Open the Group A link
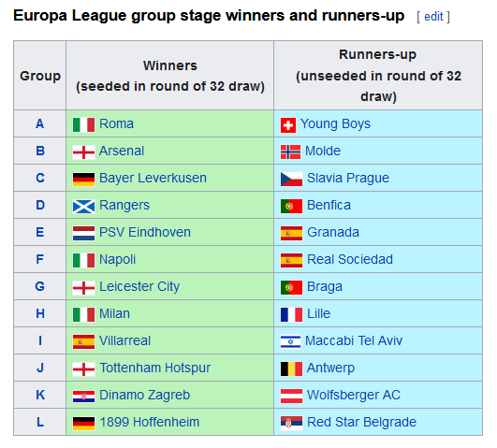This screenshot has width=497, height=448. click(x=39, y=123)
